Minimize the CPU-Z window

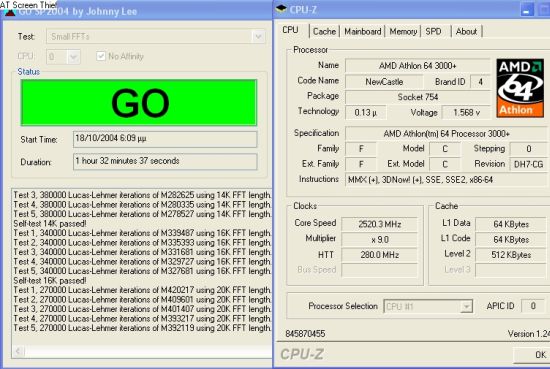pos(526,10)
